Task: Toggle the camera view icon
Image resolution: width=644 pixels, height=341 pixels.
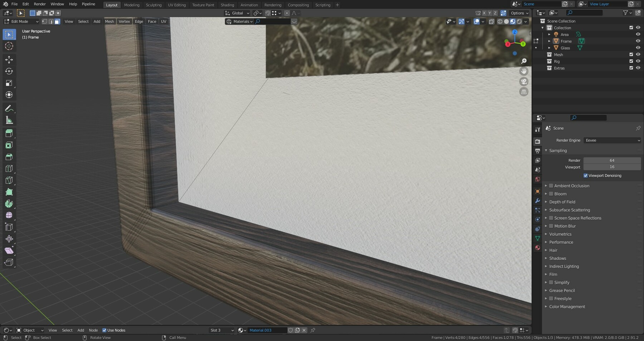Action: point(524,82)
